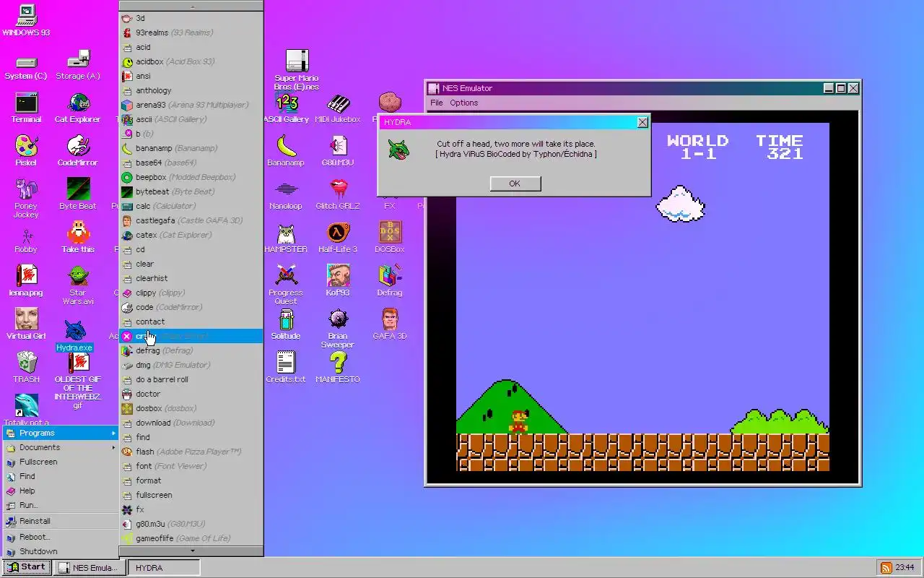Launch Poney Jockey icon
Viewport: 924px width, 578px height.
26,199
